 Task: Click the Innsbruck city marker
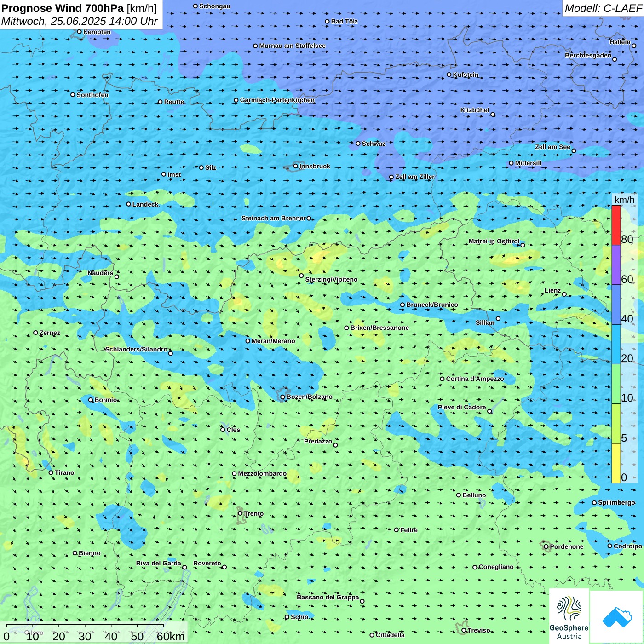coord(296,166)
